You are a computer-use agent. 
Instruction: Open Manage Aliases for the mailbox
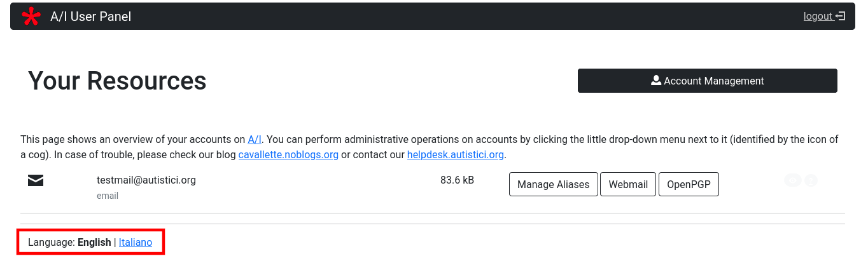tap(553, 184)
